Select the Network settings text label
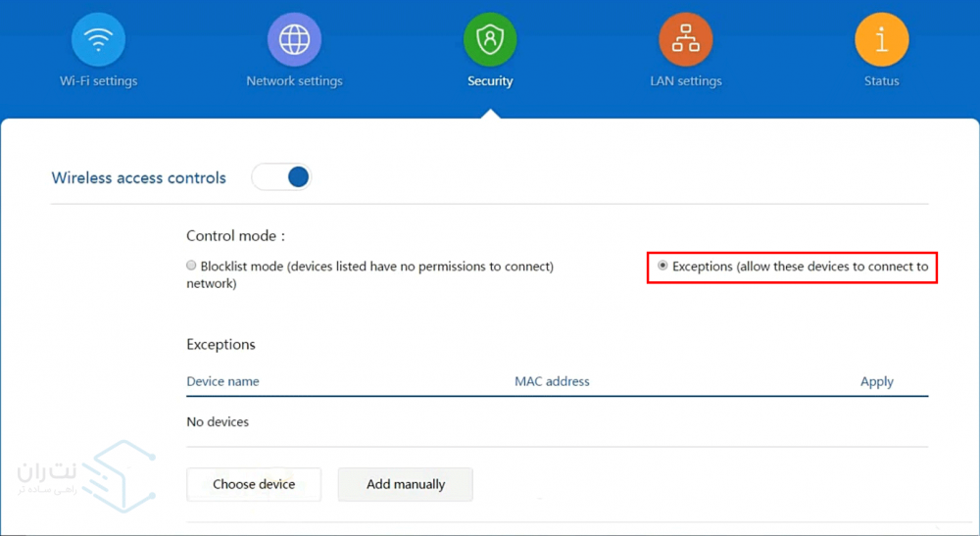This screenshot has width=980, height=536. tap(294, 81)
